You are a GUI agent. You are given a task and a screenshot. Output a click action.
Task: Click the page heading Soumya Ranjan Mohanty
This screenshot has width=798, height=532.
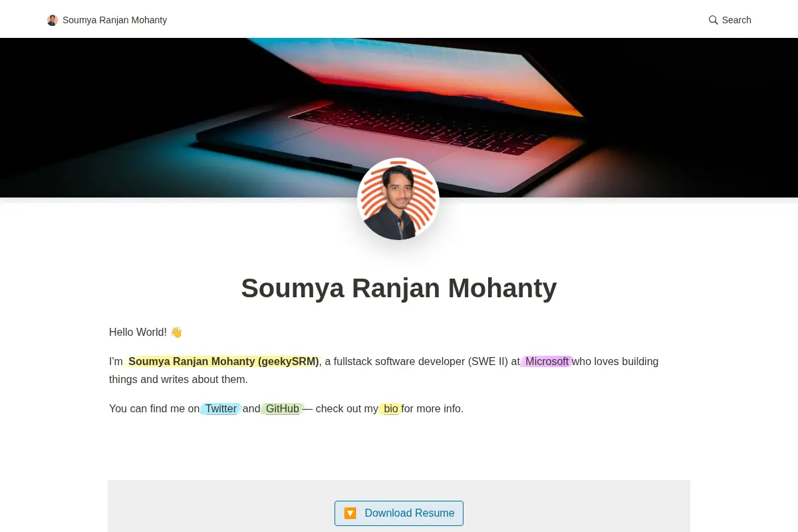coord(399,288)
